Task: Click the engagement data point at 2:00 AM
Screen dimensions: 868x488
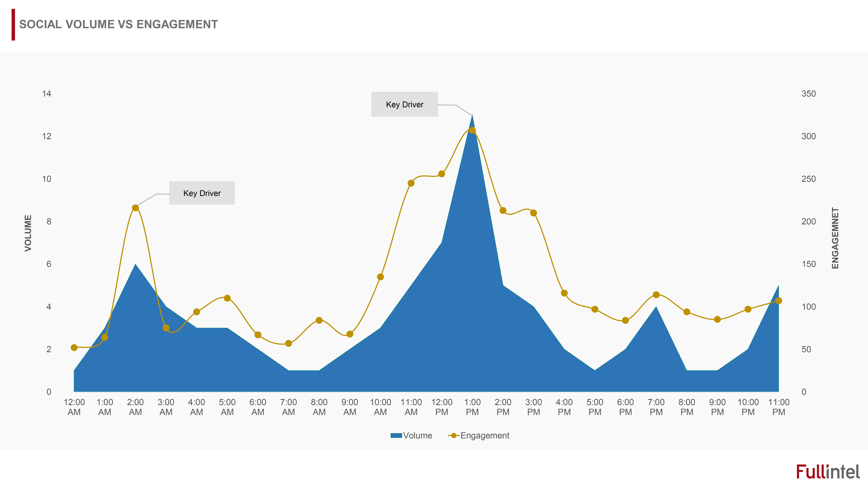Action: click(135, 208)
